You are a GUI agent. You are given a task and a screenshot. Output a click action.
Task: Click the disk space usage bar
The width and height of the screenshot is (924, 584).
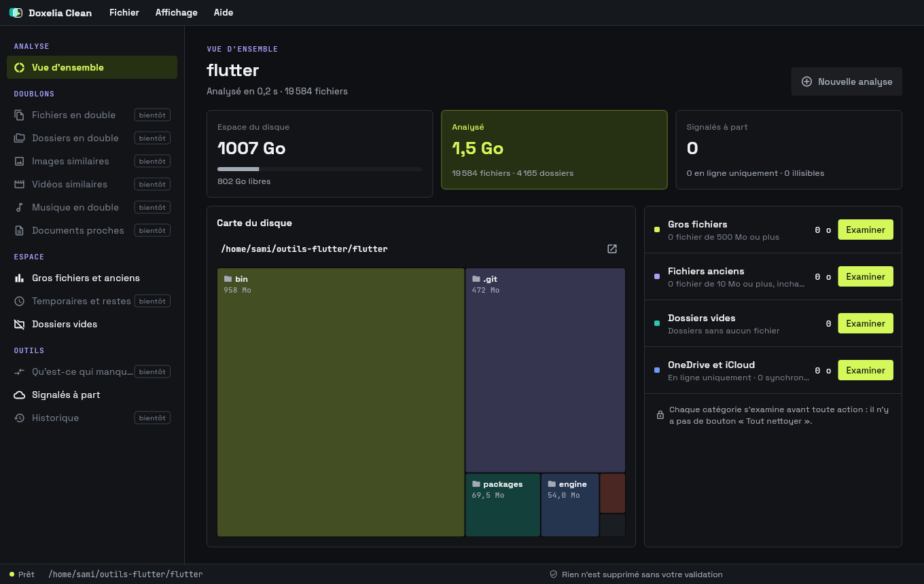(319, 169)
